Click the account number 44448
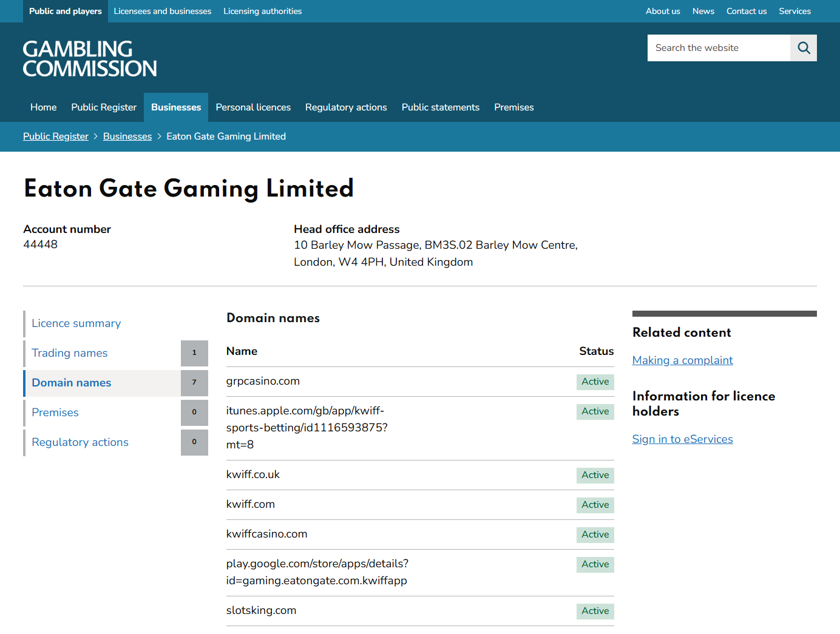840x634 pixels. point(41,244)
